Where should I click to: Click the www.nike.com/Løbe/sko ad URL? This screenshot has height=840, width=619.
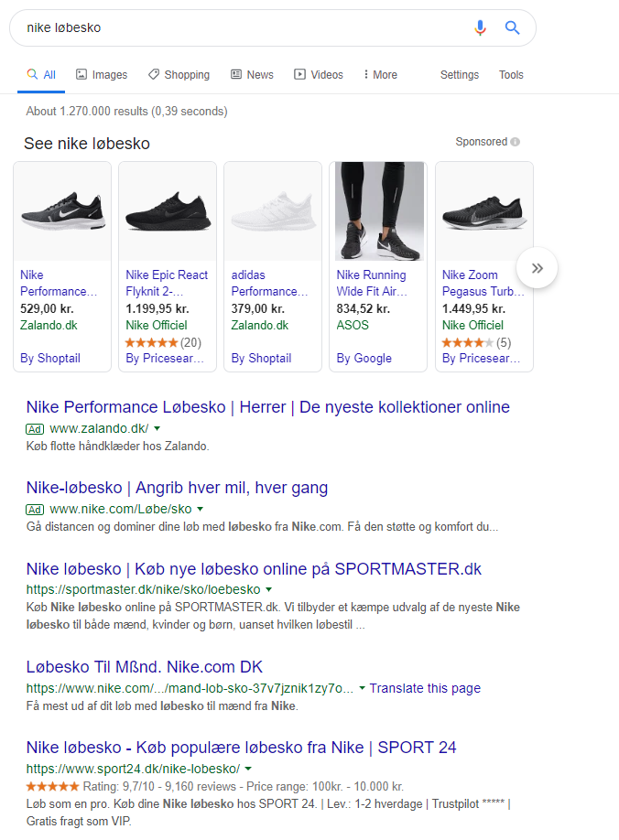click(121, 509)
